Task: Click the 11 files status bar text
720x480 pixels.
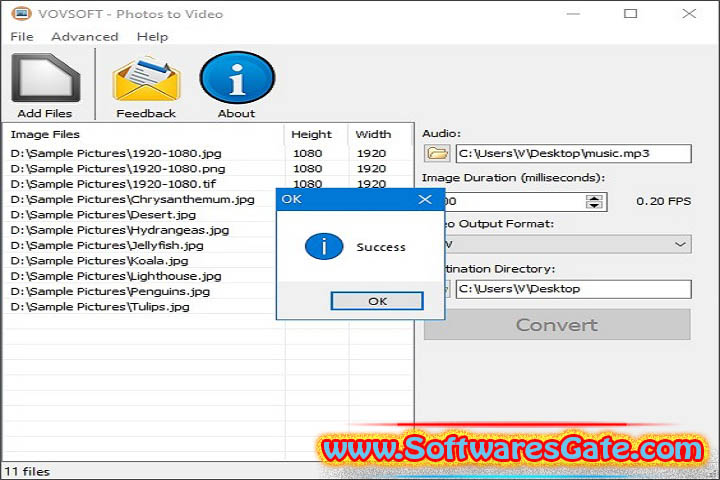Action: [27, 472]
